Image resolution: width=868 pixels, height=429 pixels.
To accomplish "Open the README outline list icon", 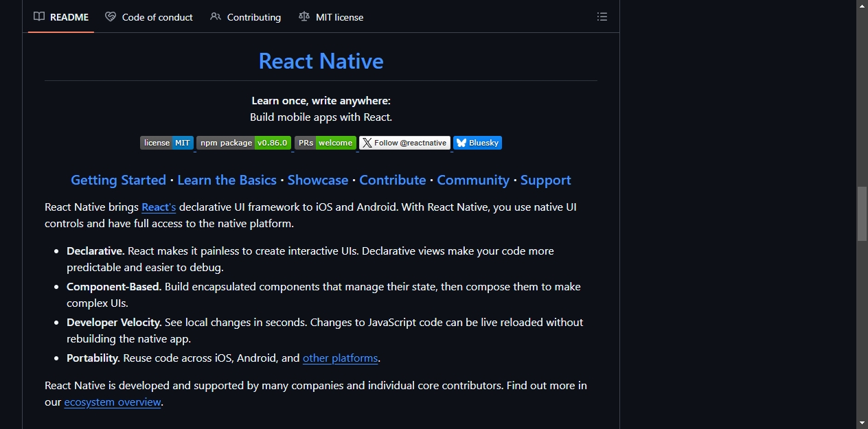I will [x=602, y=16].
